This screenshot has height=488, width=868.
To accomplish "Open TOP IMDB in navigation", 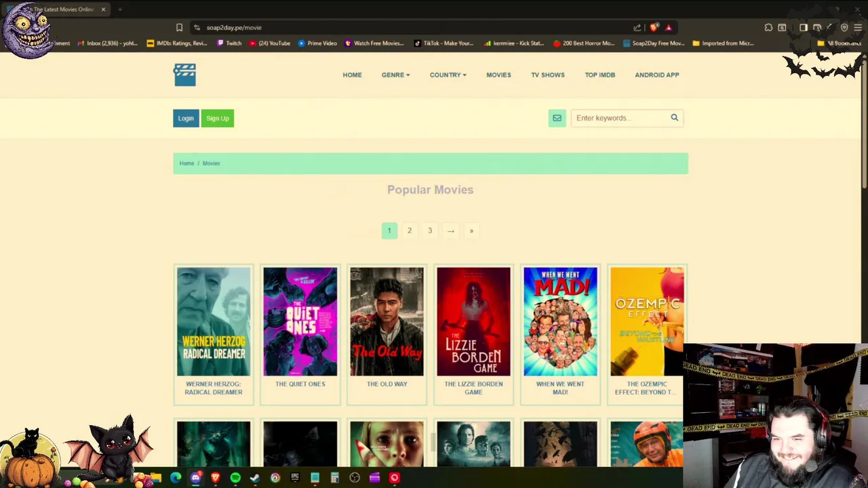I will (600, 75).
